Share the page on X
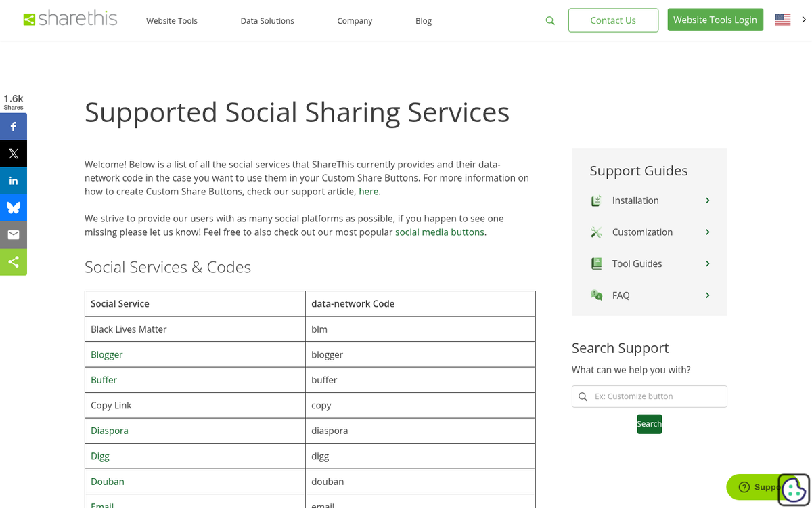 click(14, 154)
